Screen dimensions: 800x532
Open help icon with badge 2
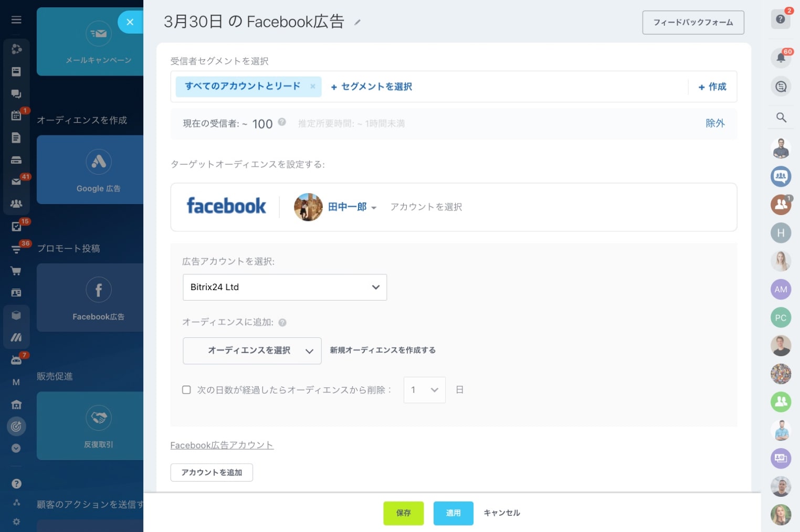pos(781,19)
